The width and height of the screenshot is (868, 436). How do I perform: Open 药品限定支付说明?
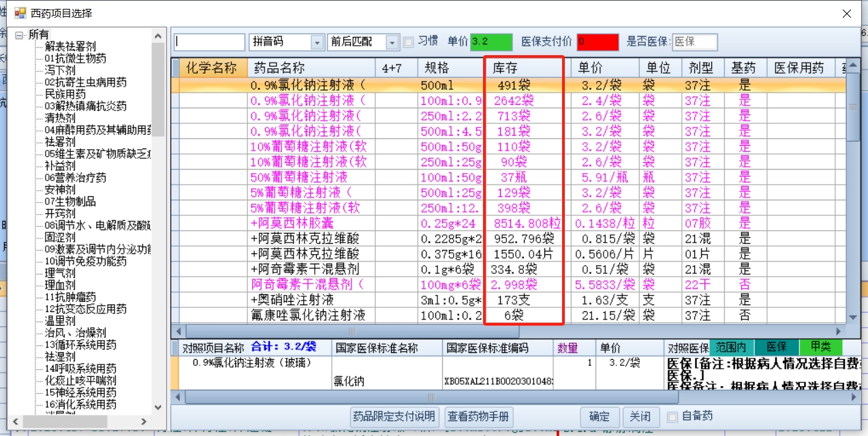[x=394, y=416]
